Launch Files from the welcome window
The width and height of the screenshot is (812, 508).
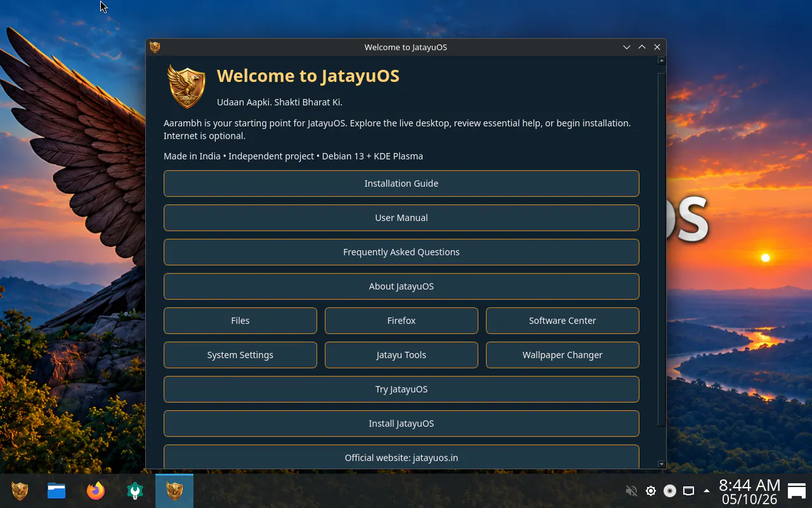240,321
